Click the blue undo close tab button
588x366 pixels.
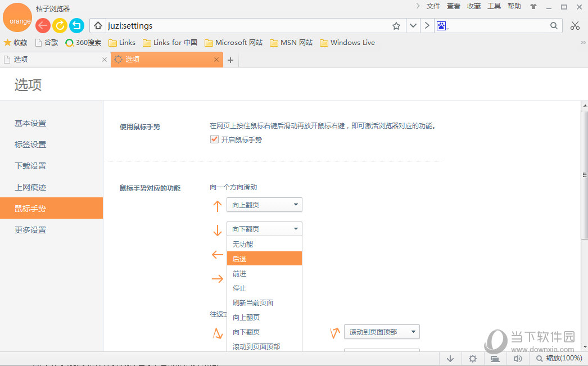click(76, 25)
